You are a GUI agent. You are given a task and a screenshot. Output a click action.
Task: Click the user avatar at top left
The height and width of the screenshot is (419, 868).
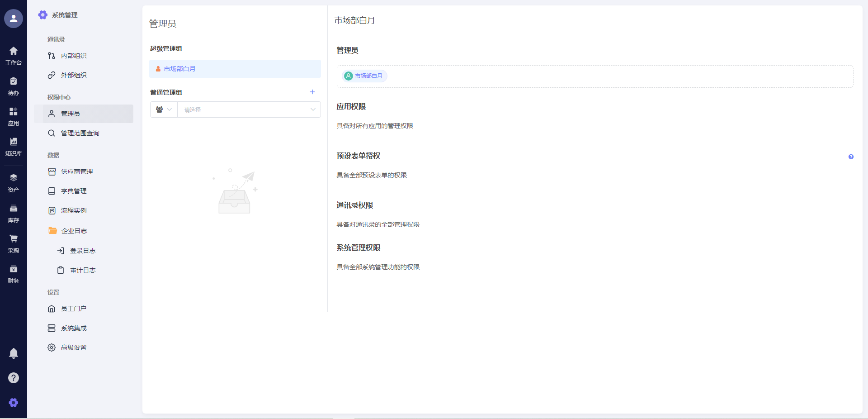14,19
